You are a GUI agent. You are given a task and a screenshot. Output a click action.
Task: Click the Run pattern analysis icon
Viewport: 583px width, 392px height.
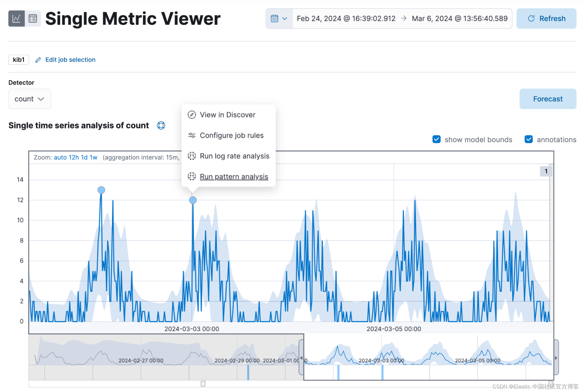[191, 176]
